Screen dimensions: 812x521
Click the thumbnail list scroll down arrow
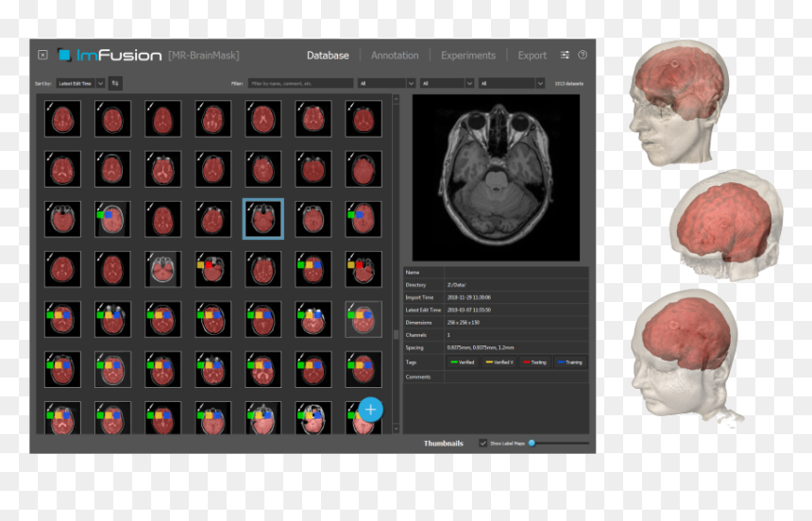pyautogui.click(x=397, y=429)
